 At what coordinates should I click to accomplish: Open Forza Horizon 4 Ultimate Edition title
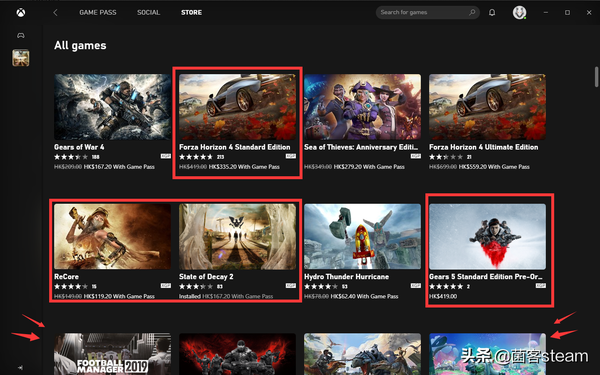coord(484,147)
